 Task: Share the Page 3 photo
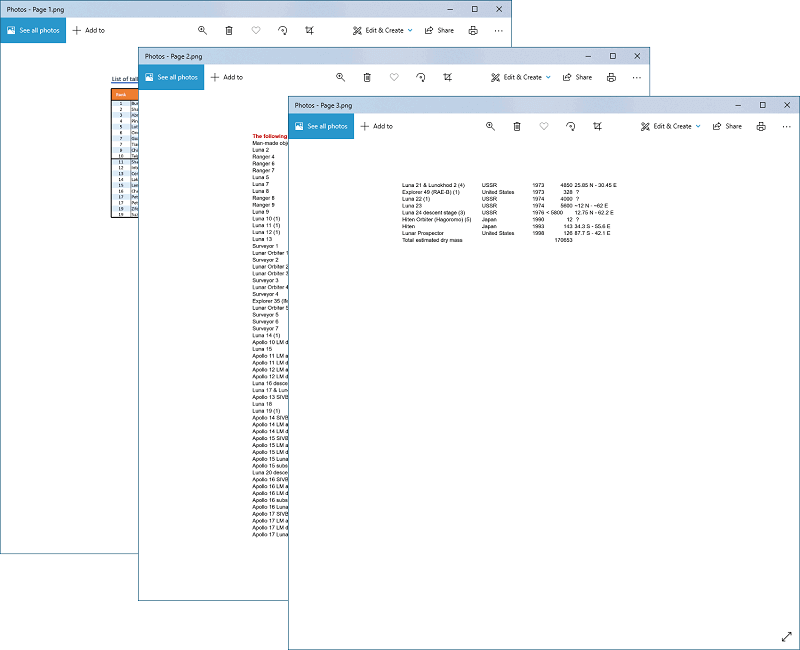point(726,126)
